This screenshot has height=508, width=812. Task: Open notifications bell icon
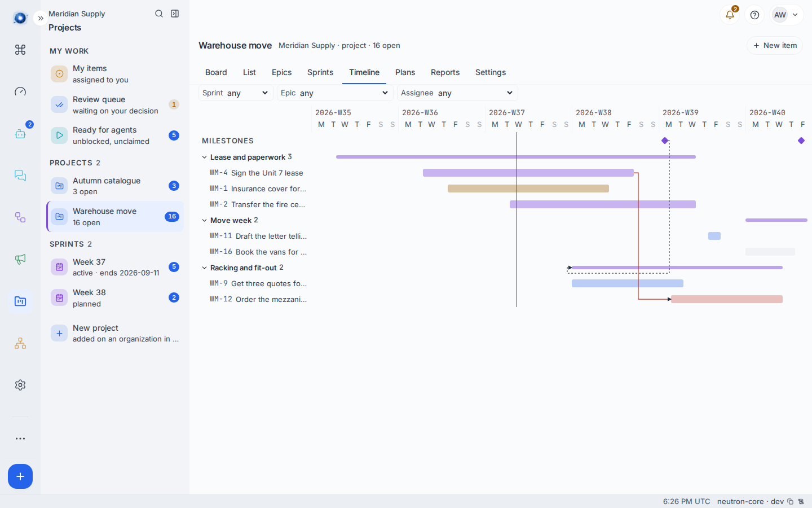[730, 15]
